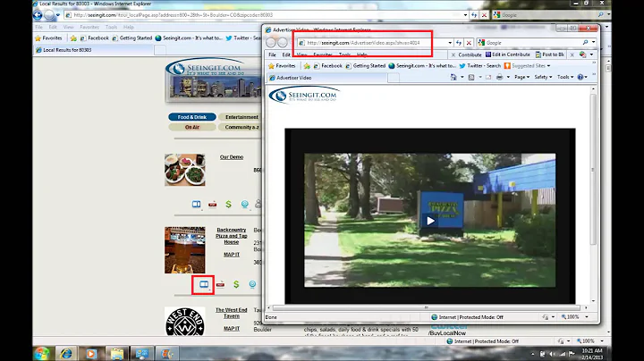Click the video icon under Backcountry Pizza listing

204,284
